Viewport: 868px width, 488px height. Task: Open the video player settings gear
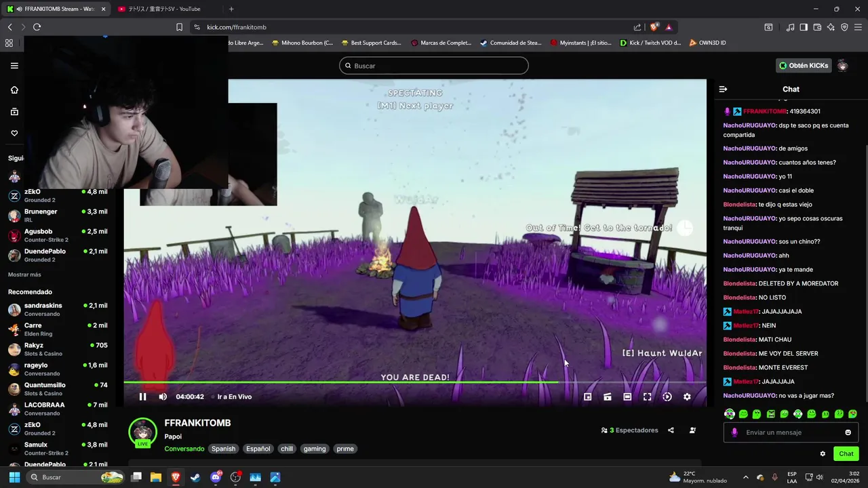point(687,396)
